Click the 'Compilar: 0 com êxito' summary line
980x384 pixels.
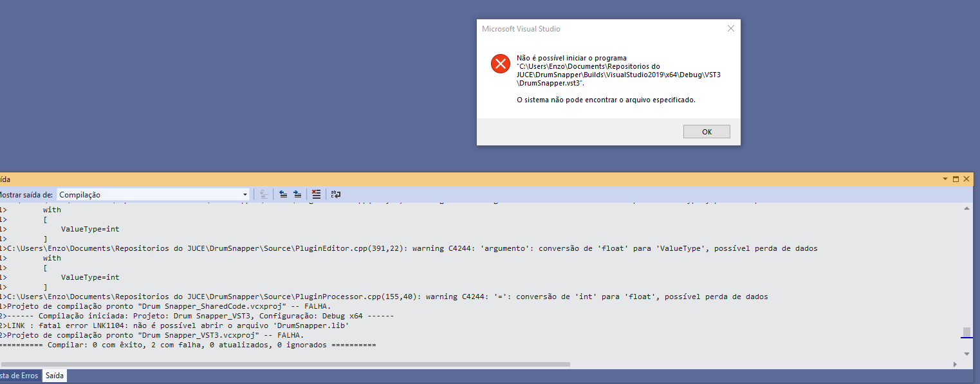click(x=188, y=345)
